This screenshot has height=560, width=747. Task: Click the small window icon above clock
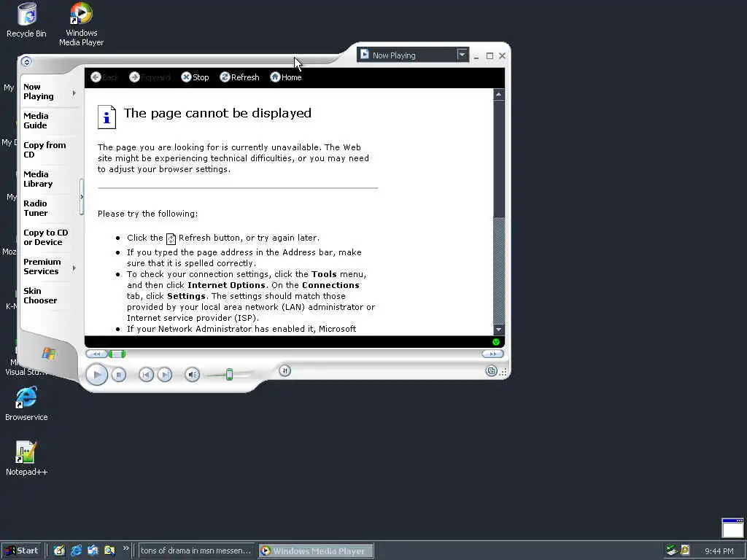[732, 528]
